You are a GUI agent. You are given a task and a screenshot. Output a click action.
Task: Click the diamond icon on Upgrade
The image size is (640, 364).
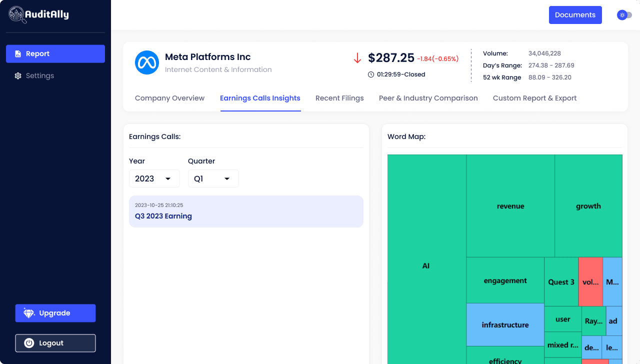tap(29, 313)
